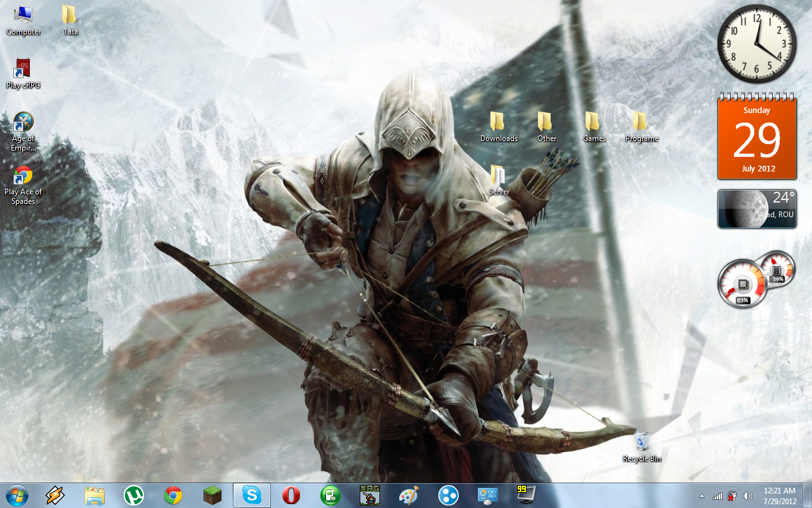Click the taskbar clock showing 12:21 AM
The image size is (812, 508).
780,496
